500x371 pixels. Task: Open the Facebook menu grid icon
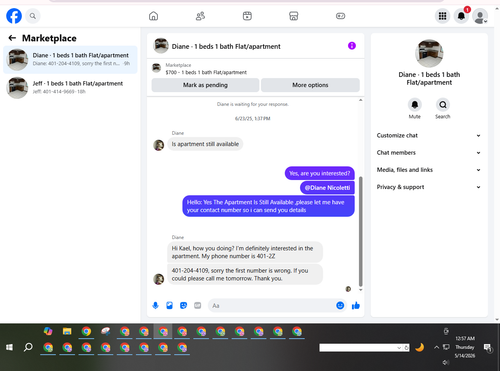[x=442, y=16]
